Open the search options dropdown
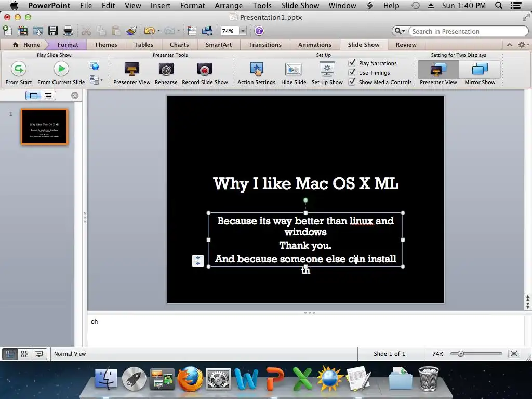This screenshot has height=399, width=532. 400,31
